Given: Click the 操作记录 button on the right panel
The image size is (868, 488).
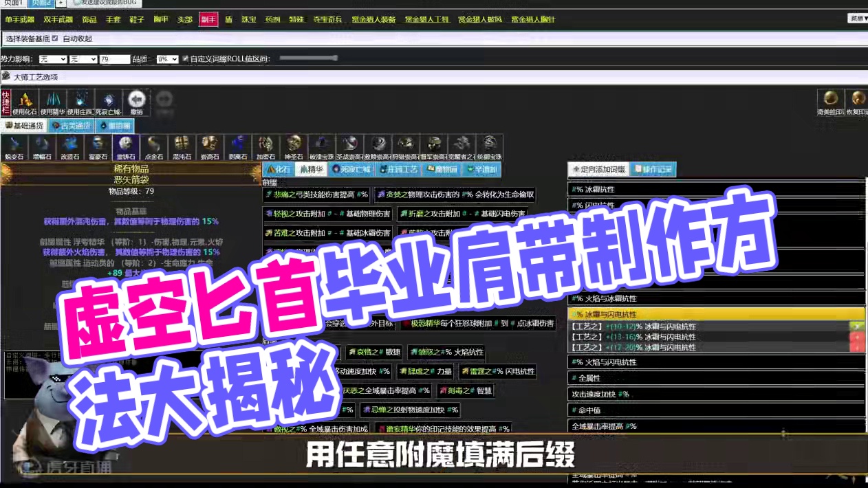Looking at the screenshot, I should 652,169.
